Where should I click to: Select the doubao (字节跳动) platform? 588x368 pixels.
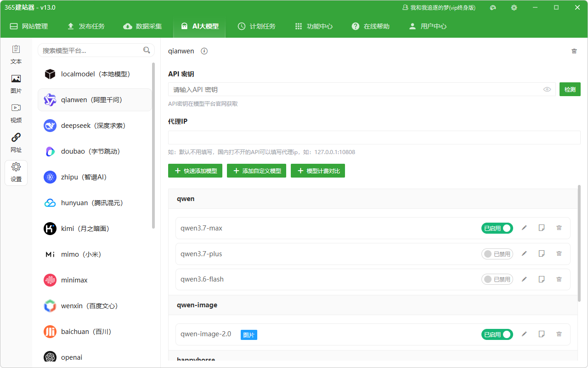[x=95, y=151]
